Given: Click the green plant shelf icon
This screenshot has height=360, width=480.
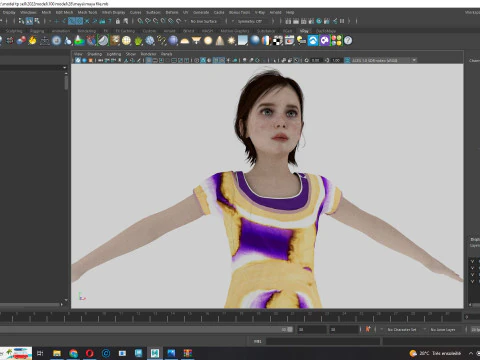Looking at the screenshot, I should click(x=138, y=41).
